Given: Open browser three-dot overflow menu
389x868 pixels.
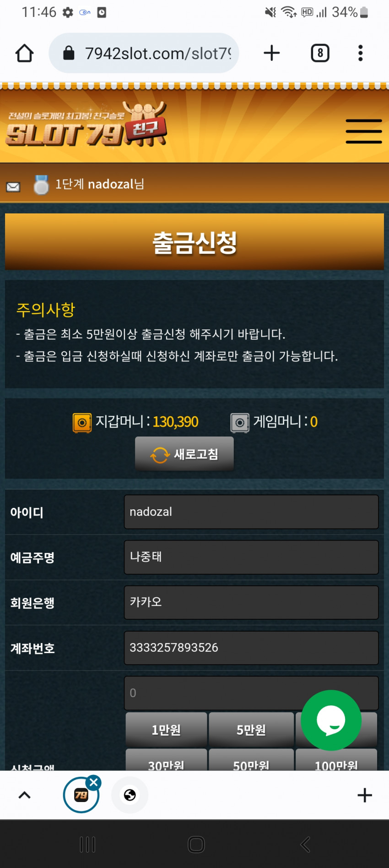Looking at the screenshot, I should [361, 53].
